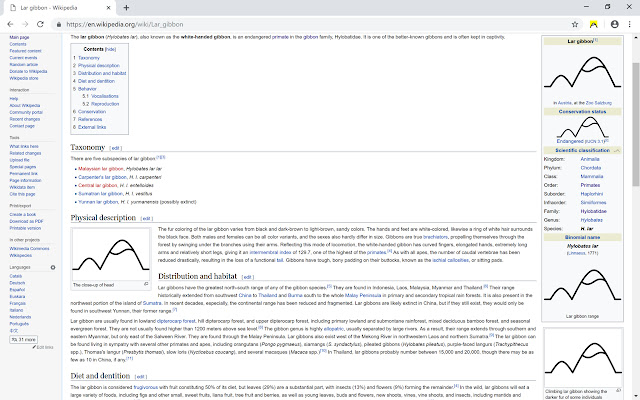Go to External links in contents
Viewport: 640px width, 400px height.
(92, 127)
